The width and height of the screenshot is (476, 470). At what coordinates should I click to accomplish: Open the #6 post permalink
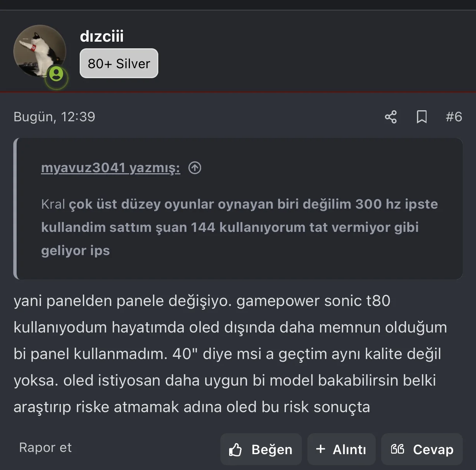coord(454,117)
